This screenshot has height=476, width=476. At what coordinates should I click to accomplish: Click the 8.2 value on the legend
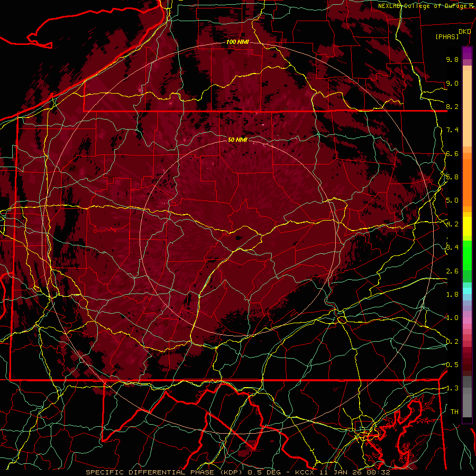pos(452,106)
